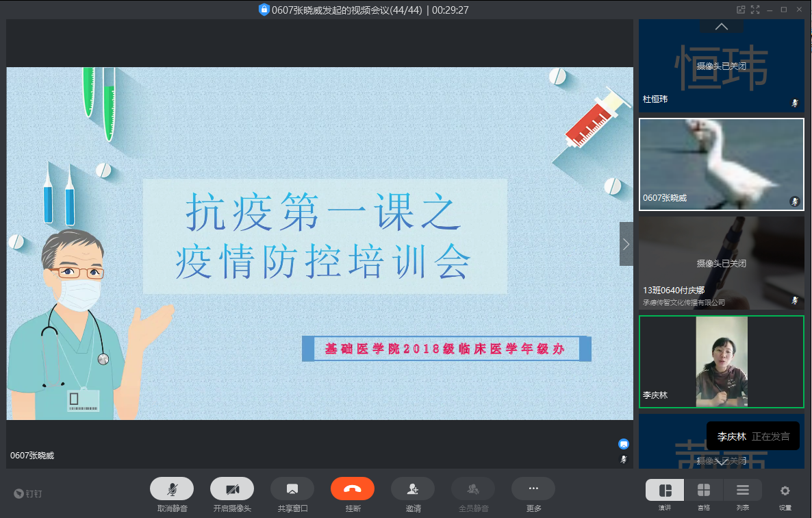
Task: Open meeting 设置 settings gear
Action: coord(785,491)
